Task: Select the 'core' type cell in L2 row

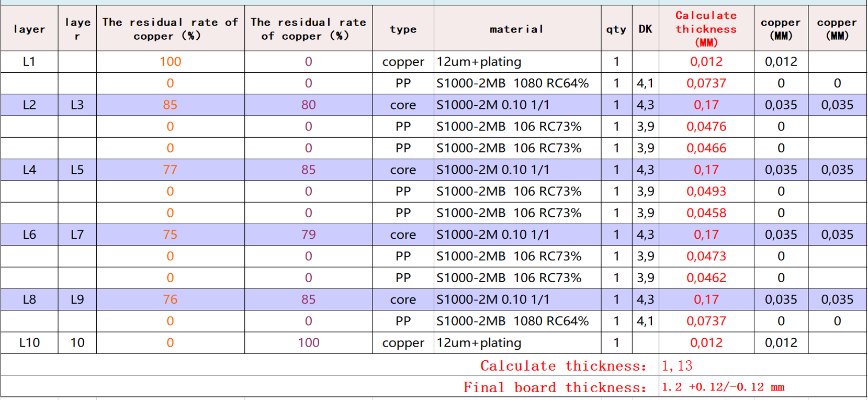Action: [403, 105]
